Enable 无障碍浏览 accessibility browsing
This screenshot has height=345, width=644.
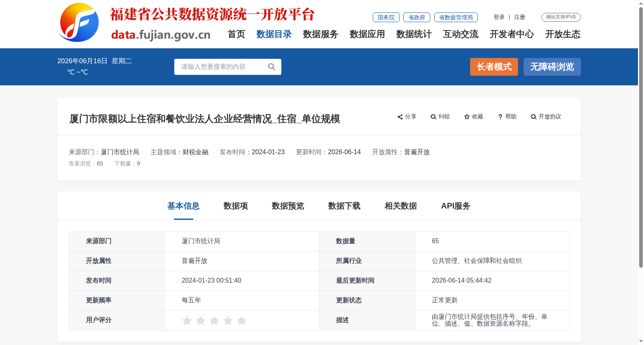click(x=552, y=67)
